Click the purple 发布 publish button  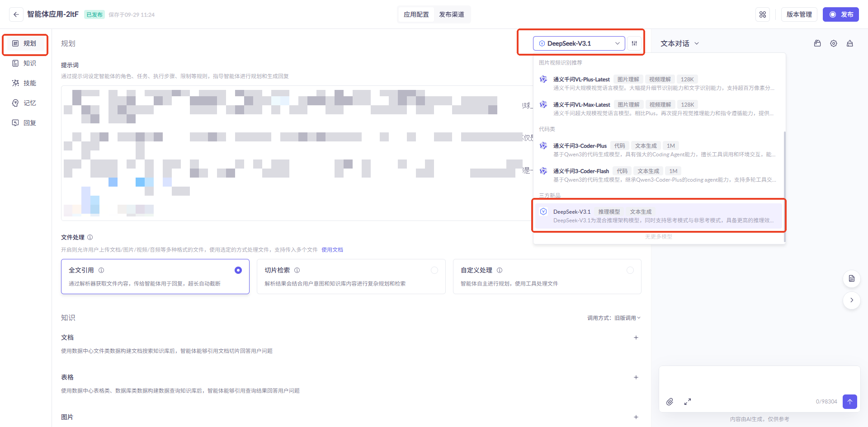tap(841, 14)
